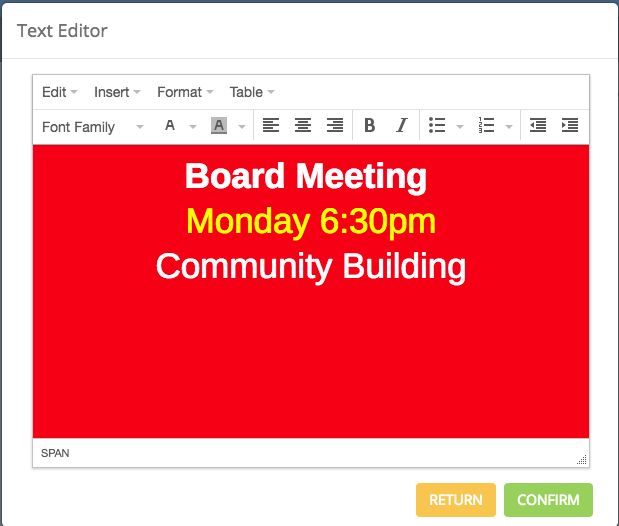This screenshot has width=619, height=526.
Task: Align text left
Action: 271,126
